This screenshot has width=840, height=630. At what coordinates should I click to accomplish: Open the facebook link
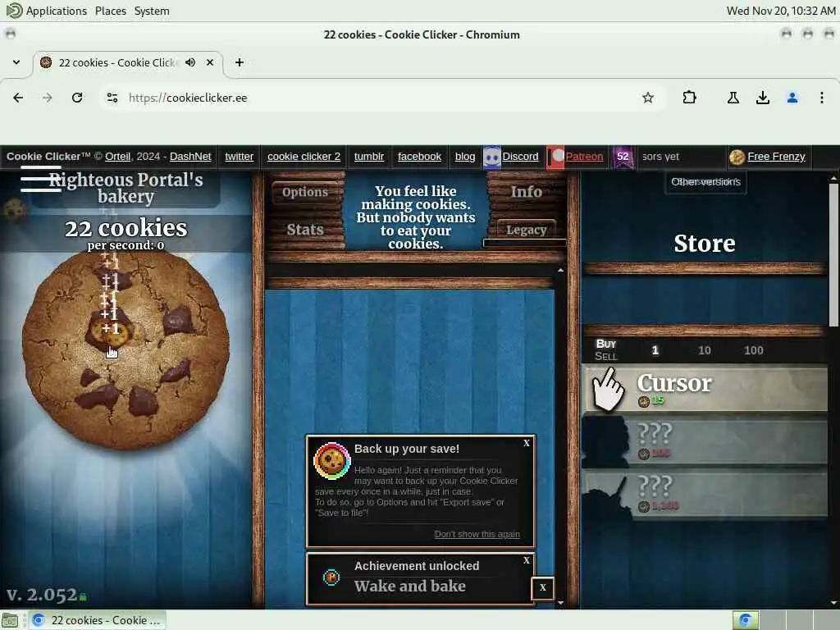tap(419, 157)
